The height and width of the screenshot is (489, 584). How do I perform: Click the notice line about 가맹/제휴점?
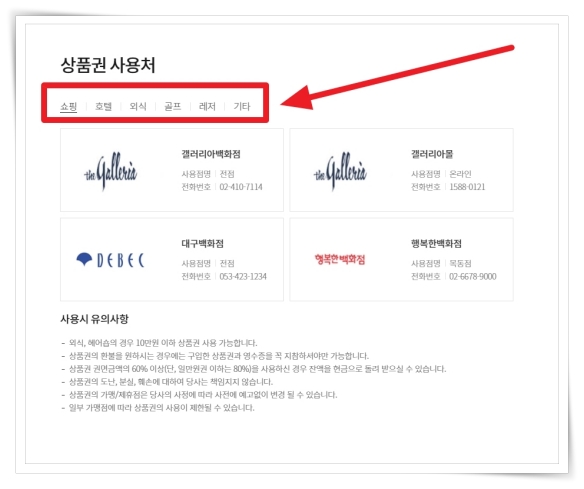203,395
